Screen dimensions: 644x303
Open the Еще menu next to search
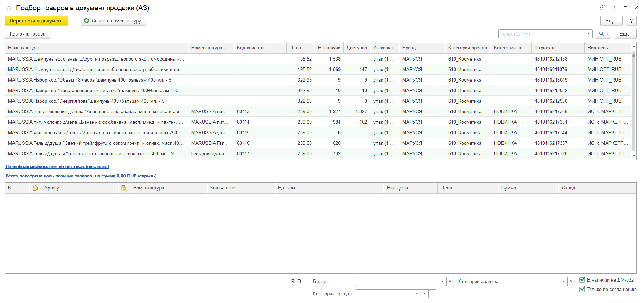click(x=625, y=34)
